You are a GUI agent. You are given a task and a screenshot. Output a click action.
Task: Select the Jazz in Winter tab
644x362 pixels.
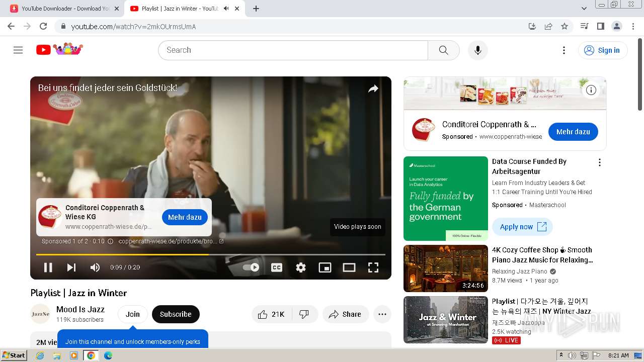184,9
